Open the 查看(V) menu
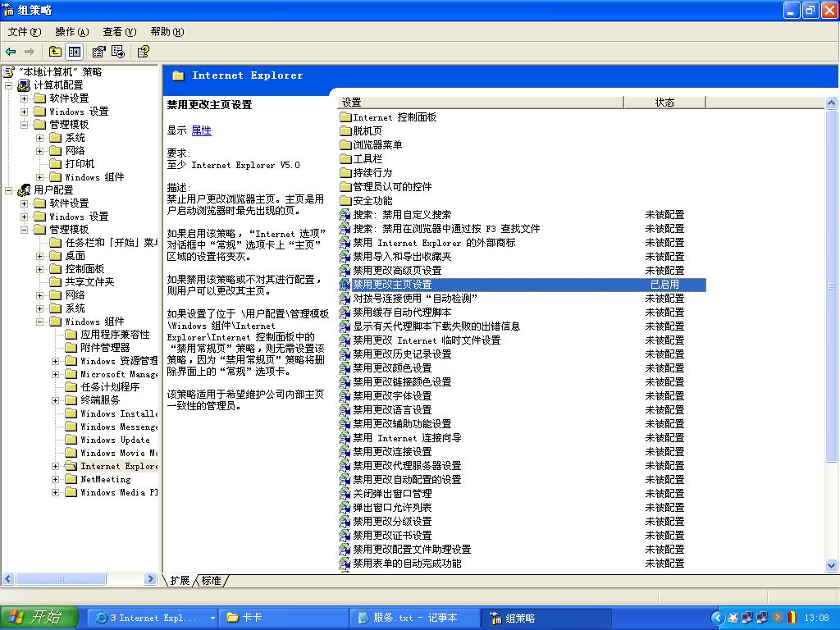Screen dimensions: 840x630 click(x=120, y=32)
